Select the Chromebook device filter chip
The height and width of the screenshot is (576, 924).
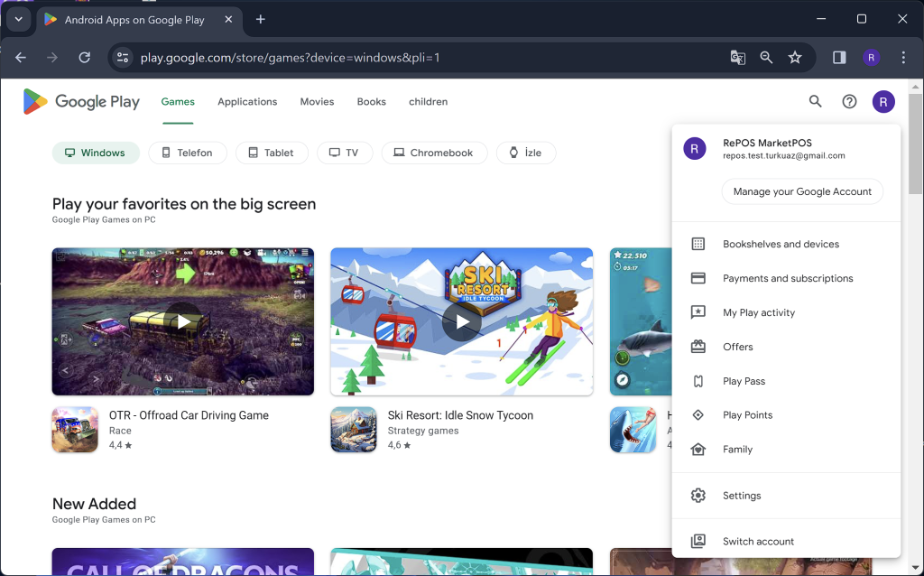[434, 153]
